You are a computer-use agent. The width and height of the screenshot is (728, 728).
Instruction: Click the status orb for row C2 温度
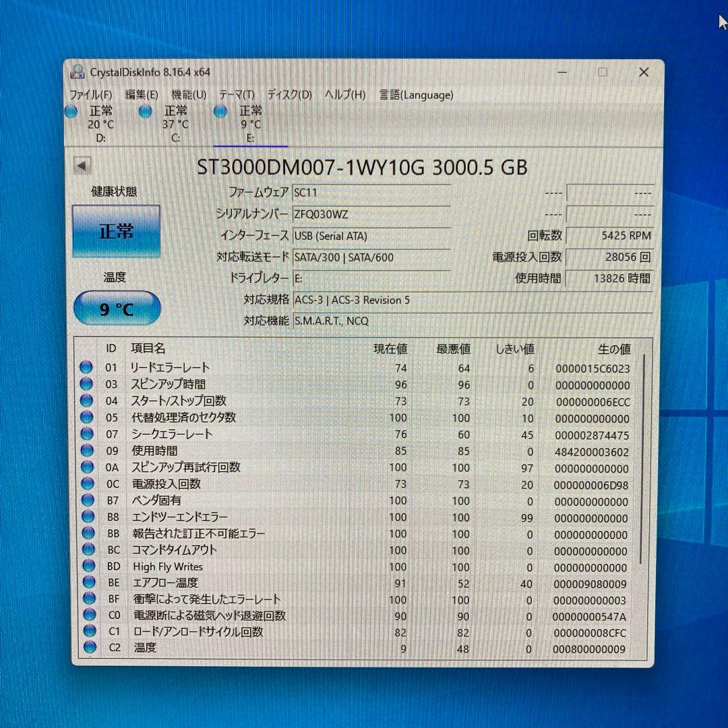[90, 646]
